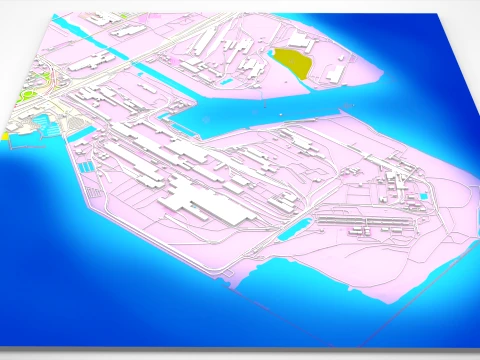Click the elongated cyan basin beside the diagonal road
The height and width of the screenshot is (360, 480).
coord(295,229)
